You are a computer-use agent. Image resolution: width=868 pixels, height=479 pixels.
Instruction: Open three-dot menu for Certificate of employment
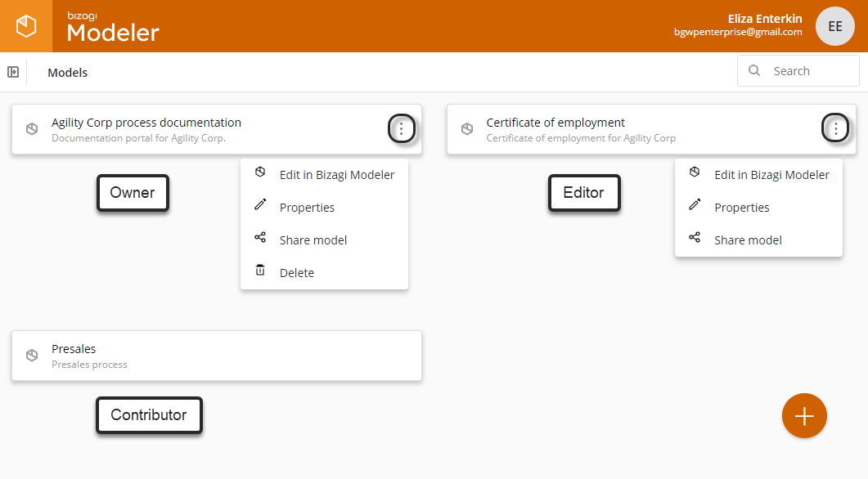835,128
